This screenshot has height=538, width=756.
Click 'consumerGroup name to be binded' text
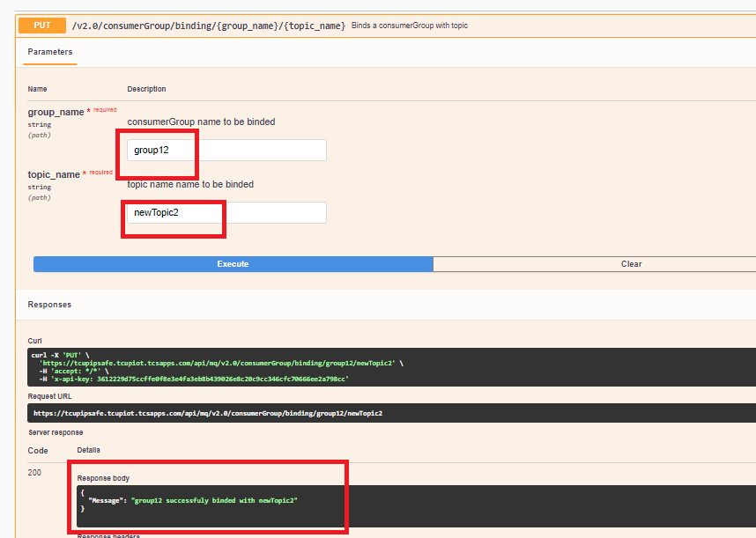click(x=201, y=122)
